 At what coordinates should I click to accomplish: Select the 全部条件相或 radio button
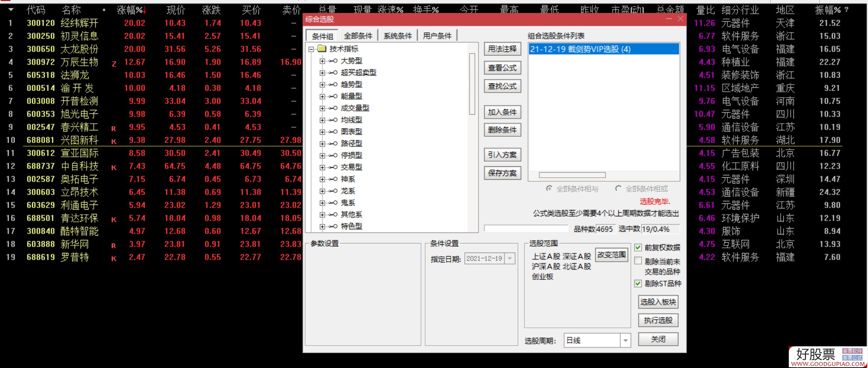click(618, 189)
